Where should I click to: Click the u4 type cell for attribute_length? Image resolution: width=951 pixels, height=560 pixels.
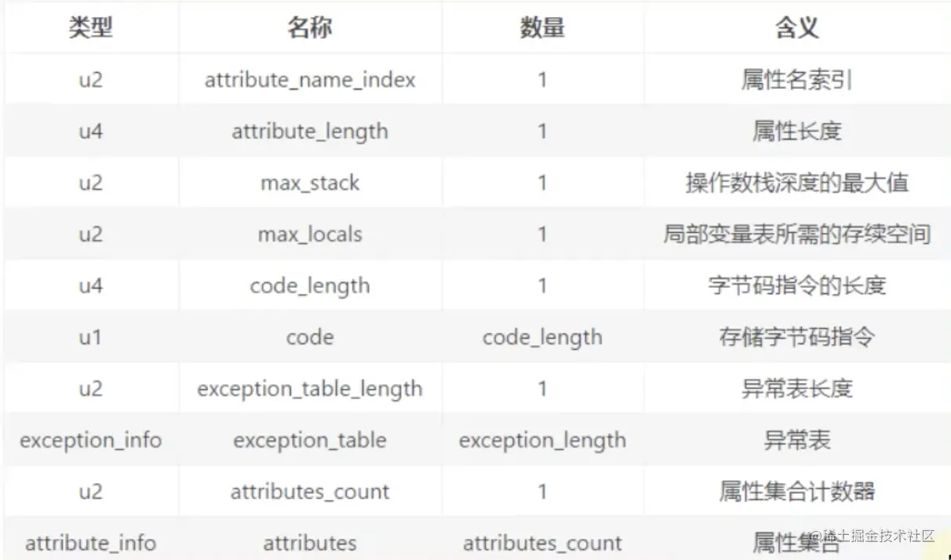(91, 132)
